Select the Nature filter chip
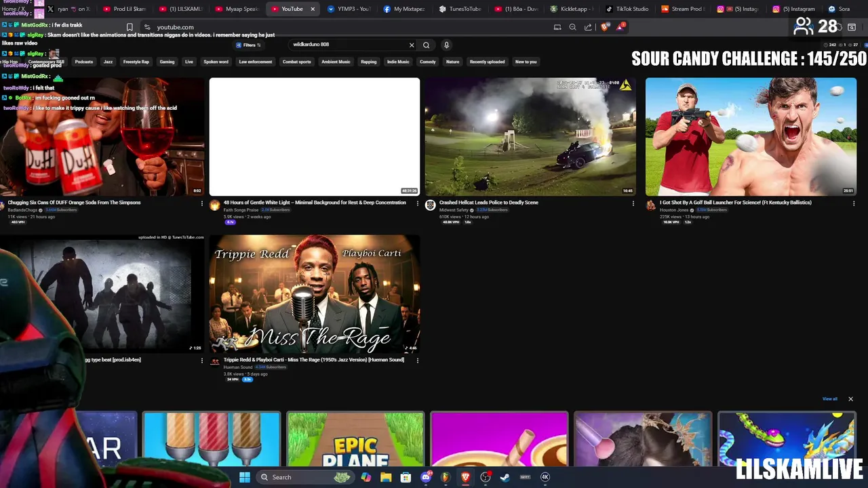This screenshot has width=868, height=488. click(453, 62)
